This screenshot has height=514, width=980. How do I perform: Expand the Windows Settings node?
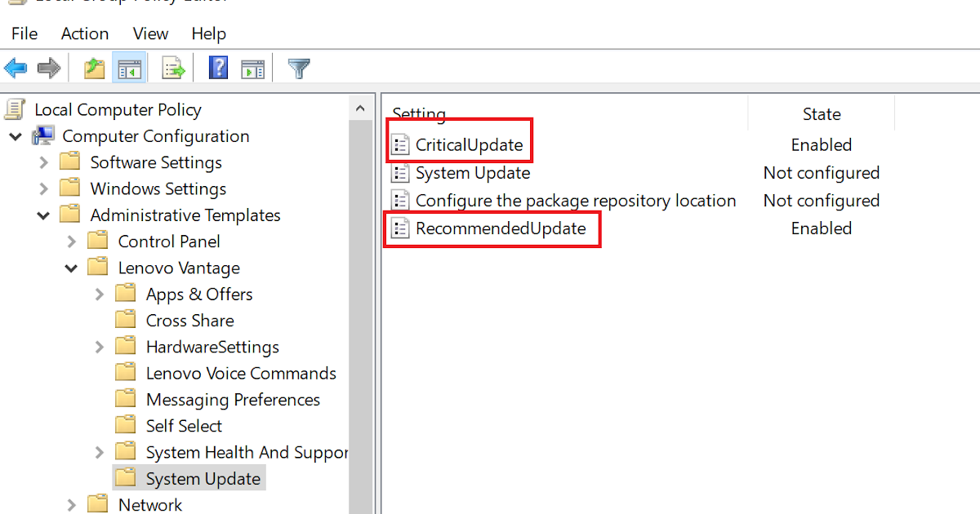pos(44,188)
